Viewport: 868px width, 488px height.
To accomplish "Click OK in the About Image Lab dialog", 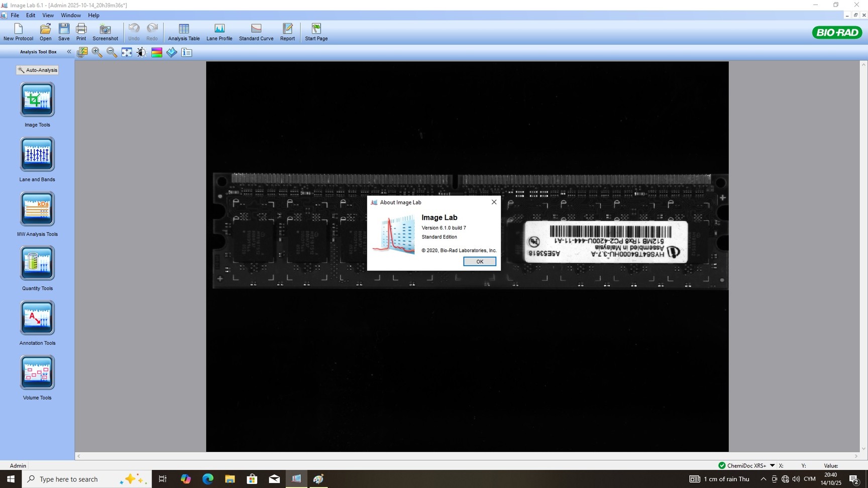I will pyautogui.click(x=479, y=261).
